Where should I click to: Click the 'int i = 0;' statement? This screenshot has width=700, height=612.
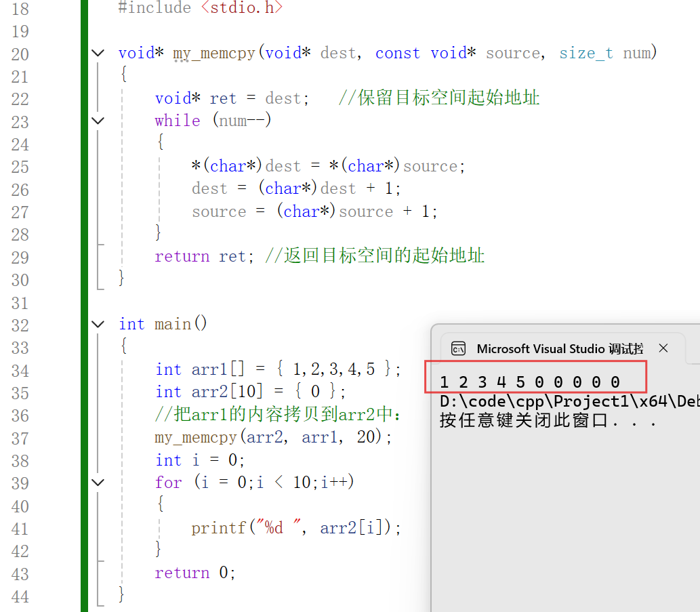(199, 460)
